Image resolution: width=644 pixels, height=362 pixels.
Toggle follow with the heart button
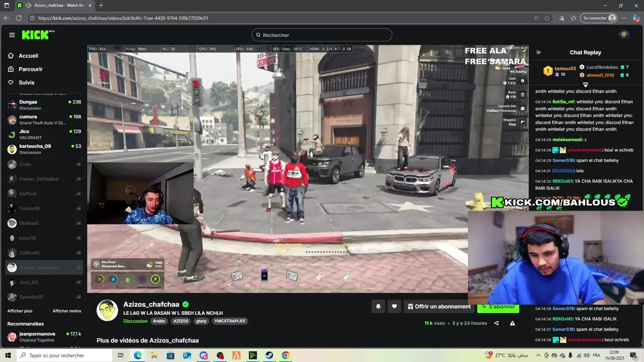pyautogui.click(x=394, y=307)
